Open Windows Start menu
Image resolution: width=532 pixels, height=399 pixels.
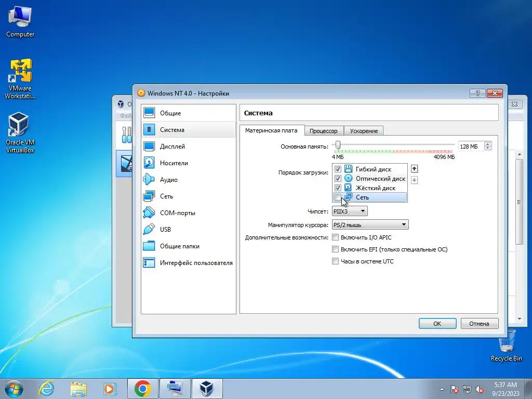pyautogui.click(x=14, y=389)
